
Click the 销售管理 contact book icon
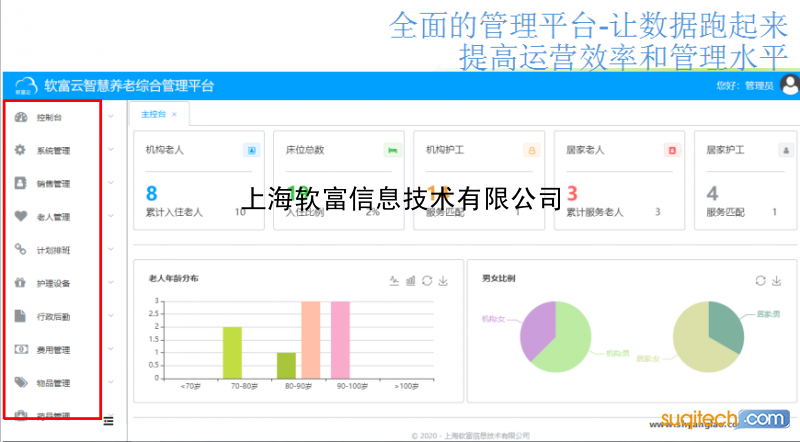click(20, 183)
